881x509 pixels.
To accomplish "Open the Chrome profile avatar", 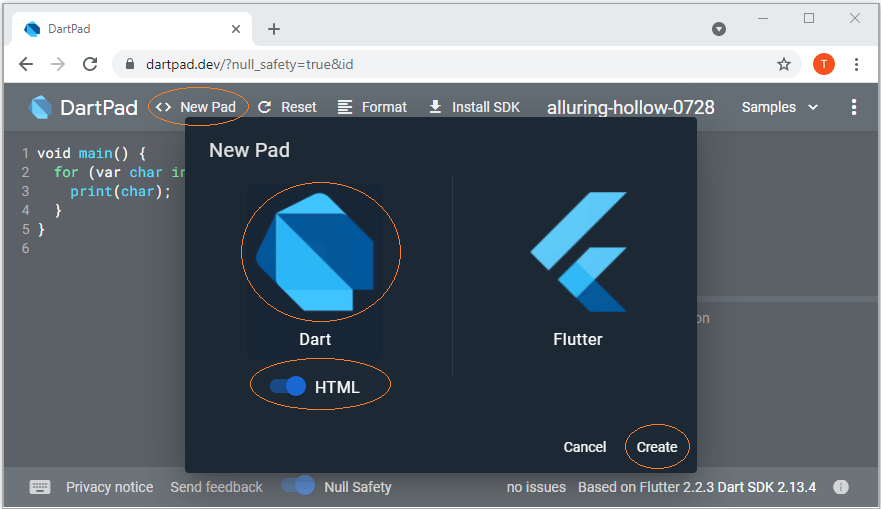I will [x=824, y=64].
